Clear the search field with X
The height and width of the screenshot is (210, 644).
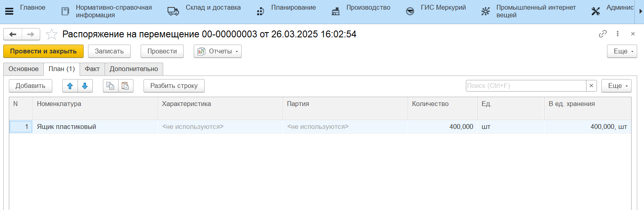(591, 86)
